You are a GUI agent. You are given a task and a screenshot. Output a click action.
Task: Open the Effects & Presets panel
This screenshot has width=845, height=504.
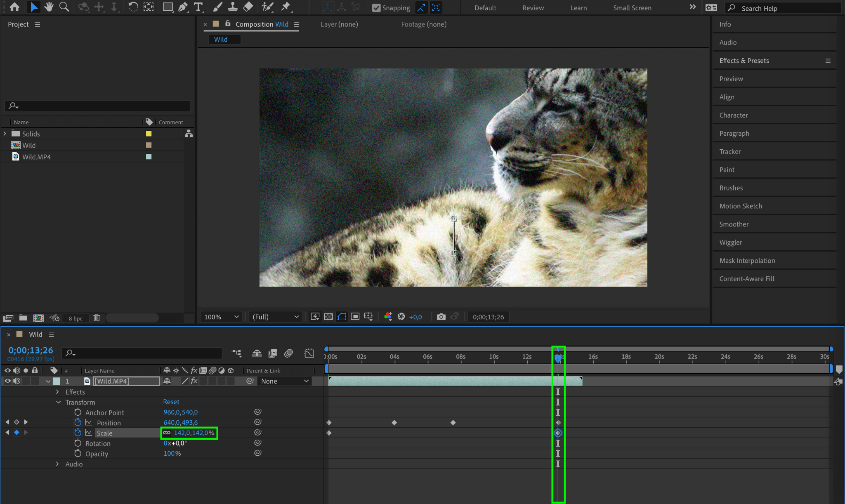point(744,61)
